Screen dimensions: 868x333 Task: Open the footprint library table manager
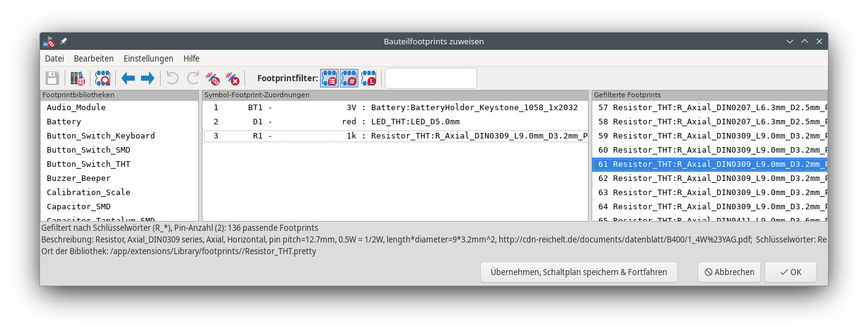[x=78, y=78]
